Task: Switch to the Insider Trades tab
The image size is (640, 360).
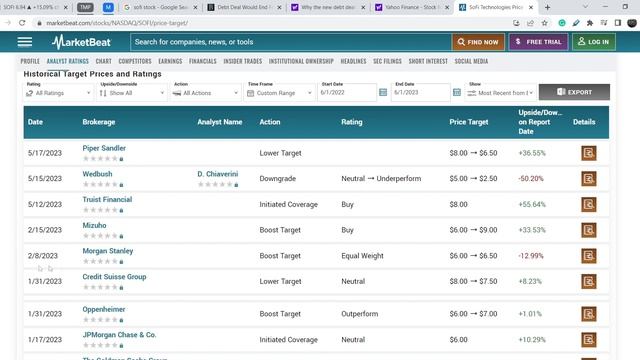Action: coord(243,61)
